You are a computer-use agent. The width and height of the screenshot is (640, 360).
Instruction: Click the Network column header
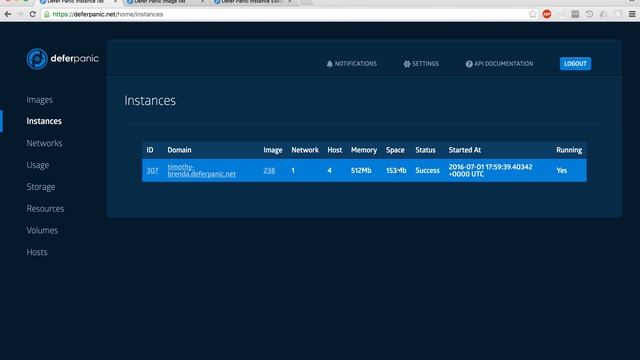(x=305, y=150)
